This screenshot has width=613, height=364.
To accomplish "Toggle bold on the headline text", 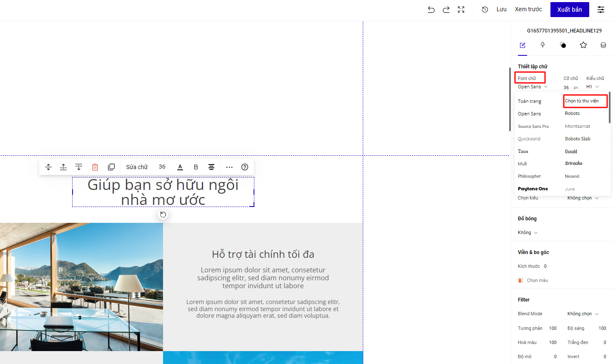I will pos(196,167).
